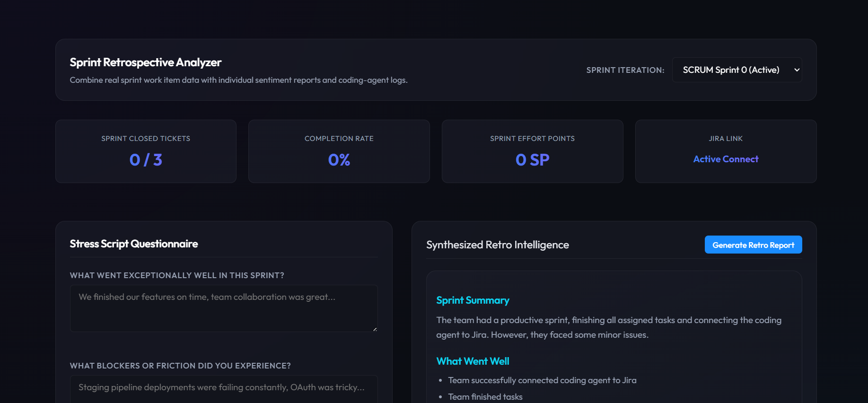Click the blockers or friction text area
868x403 pixels.
point(224,389)
